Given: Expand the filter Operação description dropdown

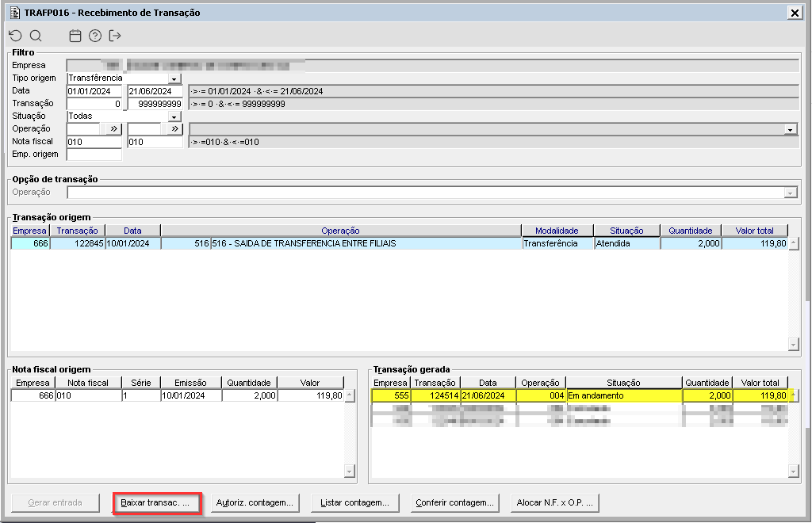Looking at the screenshot, I should pyautogui.click(x=791, y=129).
